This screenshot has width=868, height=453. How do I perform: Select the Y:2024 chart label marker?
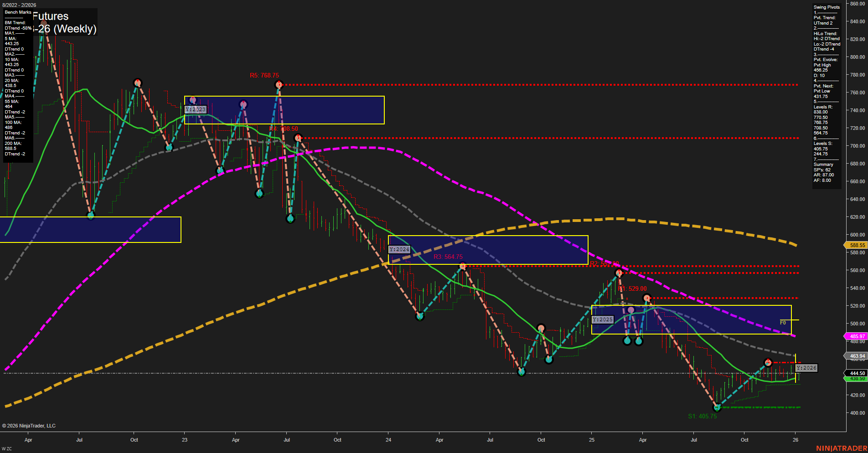(399, 249)
